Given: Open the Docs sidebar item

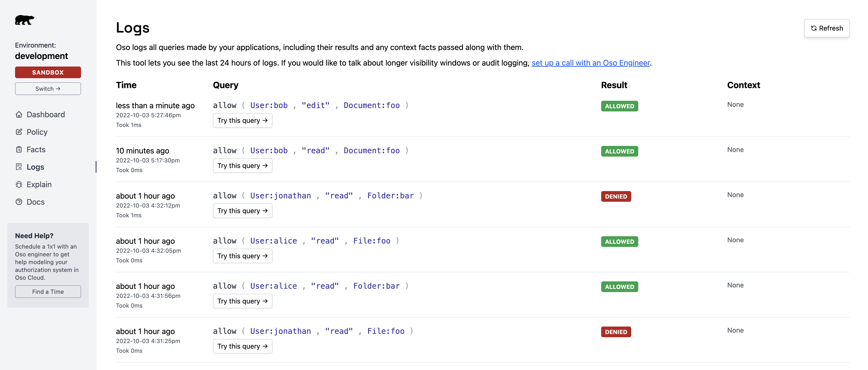Looking at the screenshot, I should 35,202.
